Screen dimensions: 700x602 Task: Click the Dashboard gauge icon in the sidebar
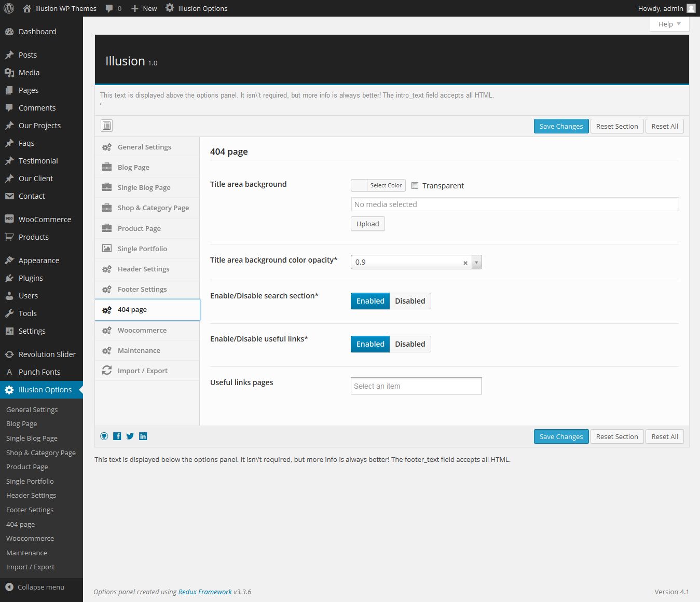click(9, 32)
